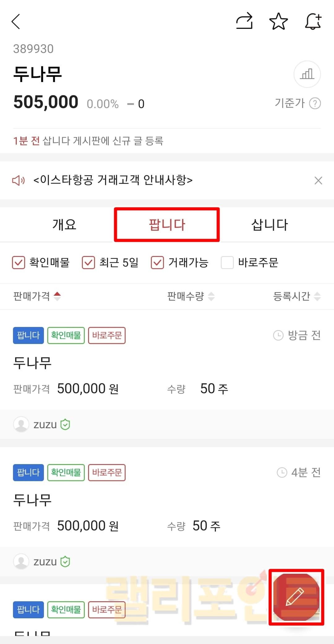Uncheck the 거래가능 filter
The height and width of the screenshot is (644, 334).
pyautogui.click(x=157, y=263)
